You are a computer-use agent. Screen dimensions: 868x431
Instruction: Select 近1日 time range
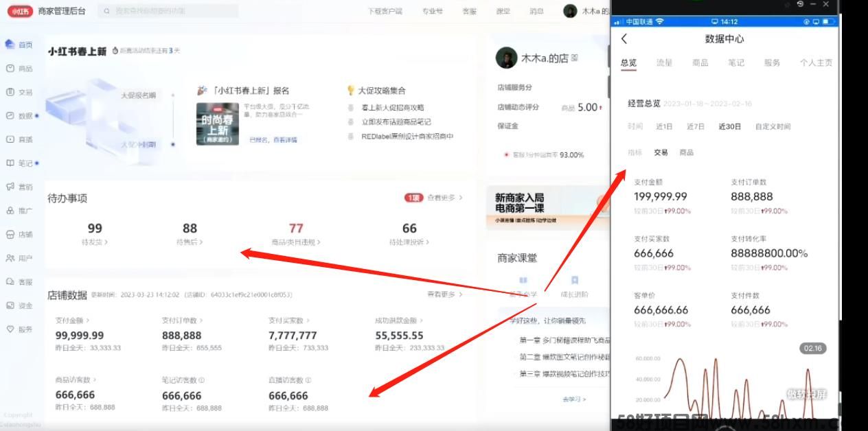(x=664, y=126)
